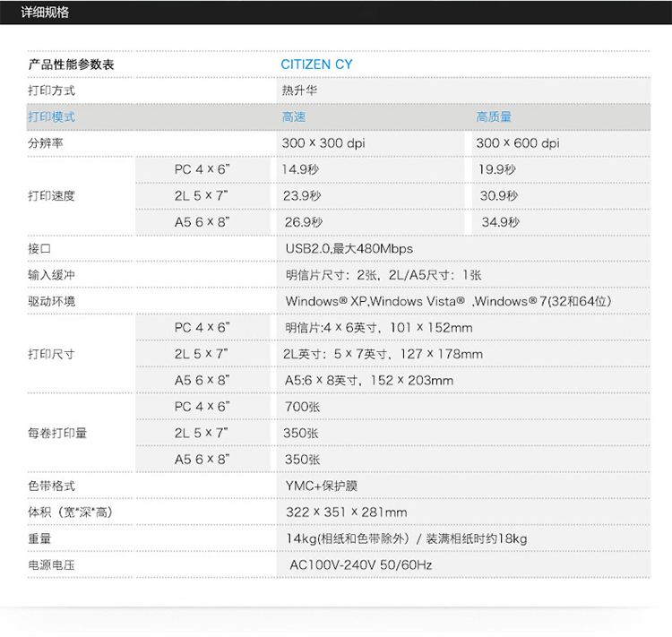Select the 明信片尺寸：2张 buffer value
The image size is (672, 637).
383,275
